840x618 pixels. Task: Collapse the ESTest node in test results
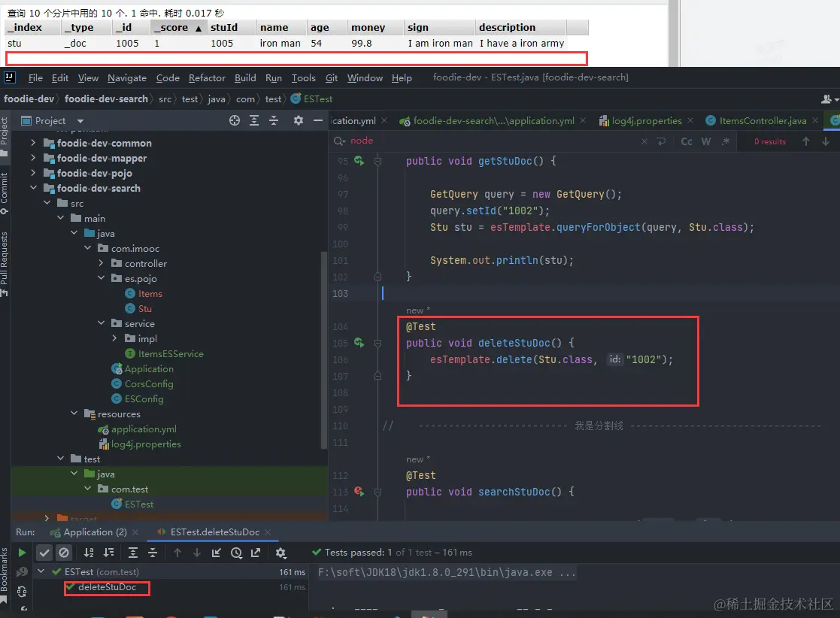point(41,572)
